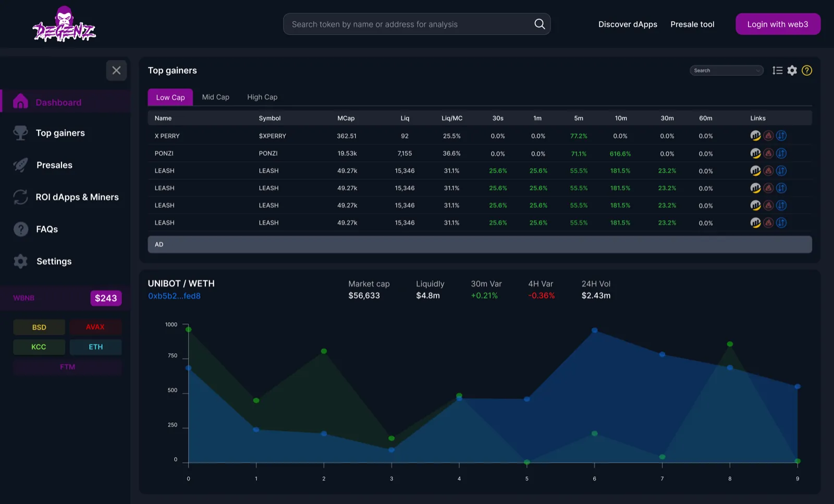Click the Presales rocket icon
Image resolution: width=834 pixels, height=504 pixels.
20,165
